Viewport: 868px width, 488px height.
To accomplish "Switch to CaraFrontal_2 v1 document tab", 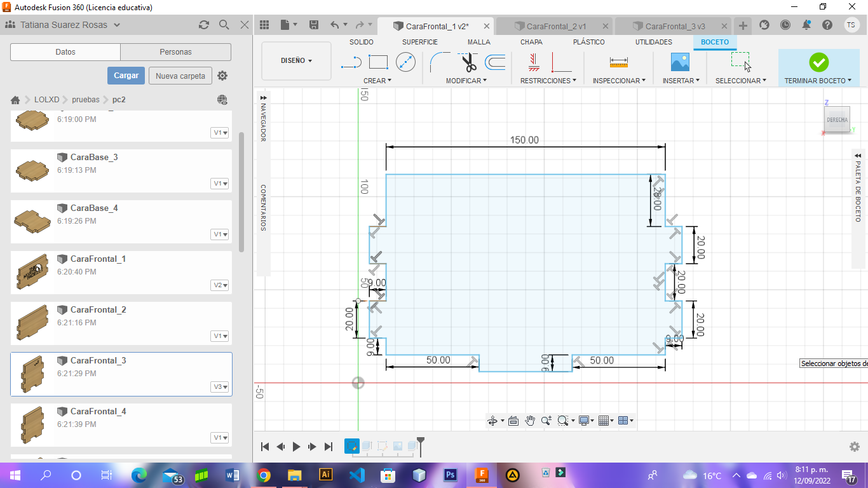I will [x=555, y=26].
